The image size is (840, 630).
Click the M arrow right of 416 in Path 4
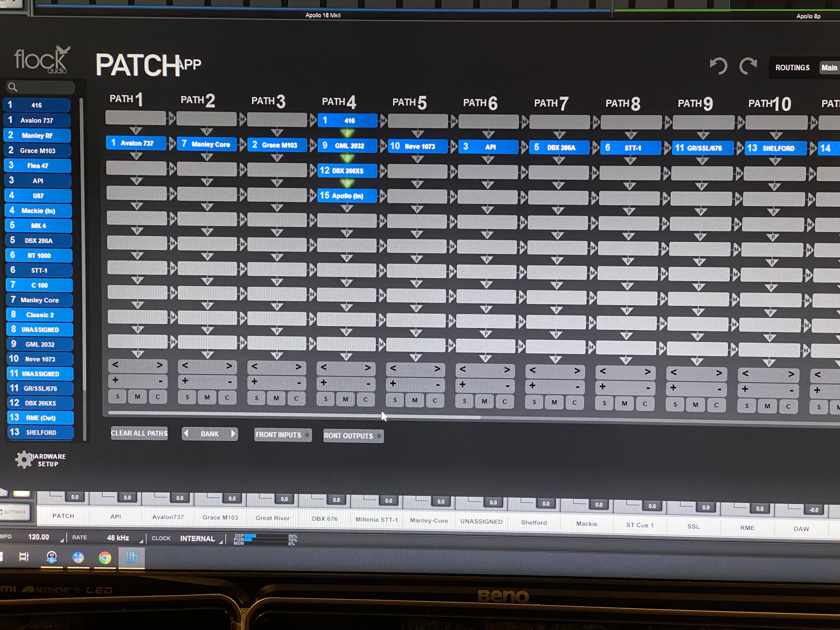click(383, 121)
